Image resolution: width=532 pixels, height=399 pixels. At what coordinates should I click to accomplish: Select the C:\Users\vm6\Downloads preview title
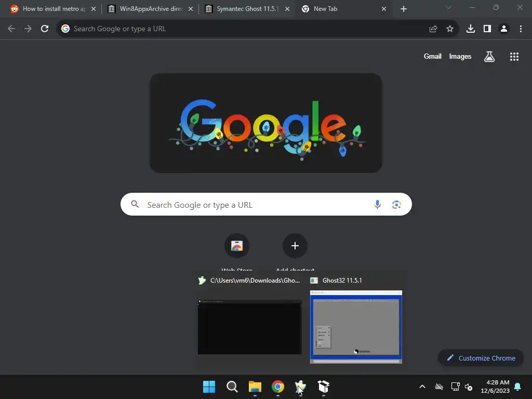pyautogui.click(x=255, y=281)
